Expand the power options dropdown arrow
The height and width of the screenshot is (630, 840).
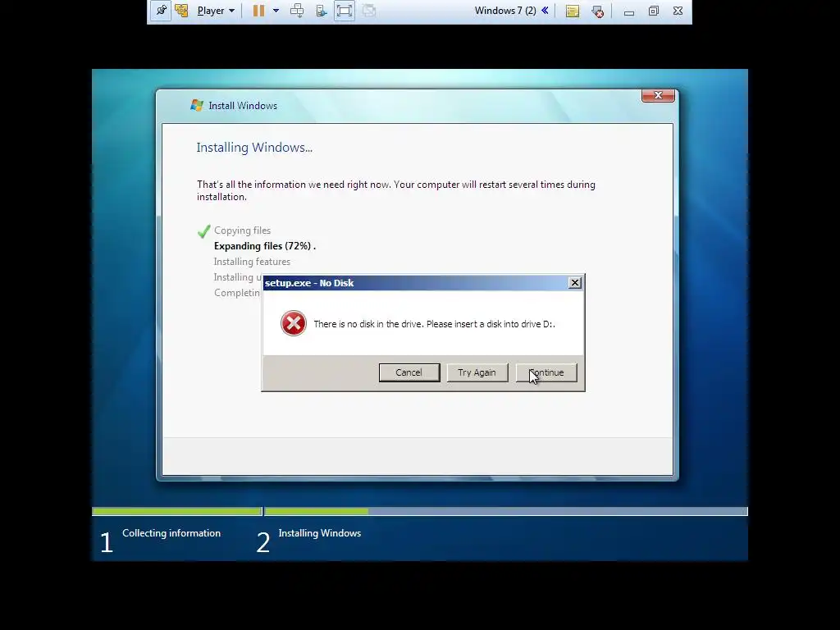pyautogui.click(x=276, y=11)
